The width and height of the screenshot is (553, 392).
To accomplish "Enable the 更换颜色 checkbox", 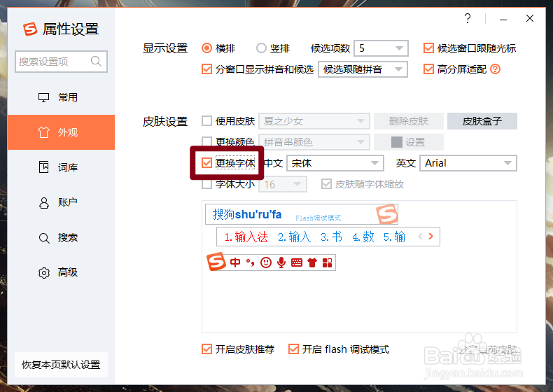I will click(206, 142).
